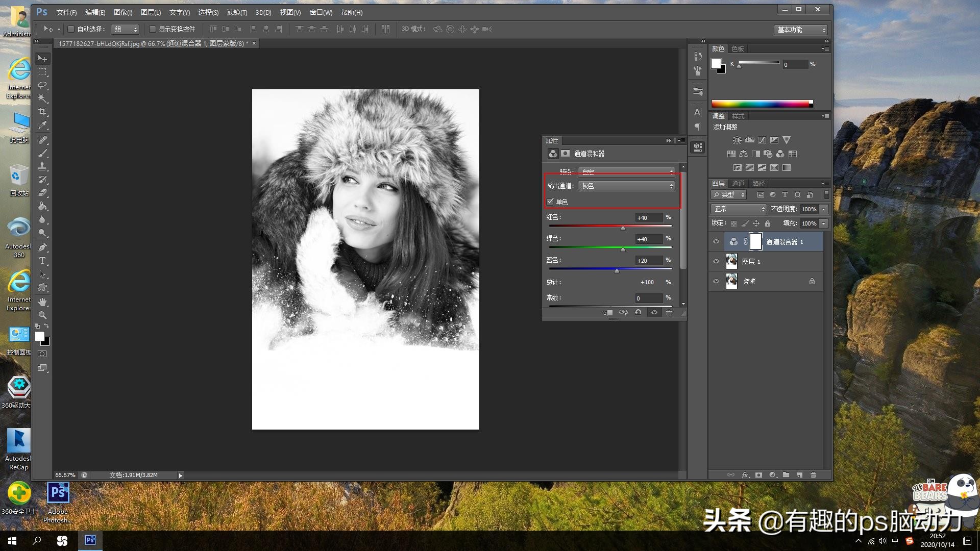Add a Color Balance adjustment

pyautogui.click(x=743, y=154)
